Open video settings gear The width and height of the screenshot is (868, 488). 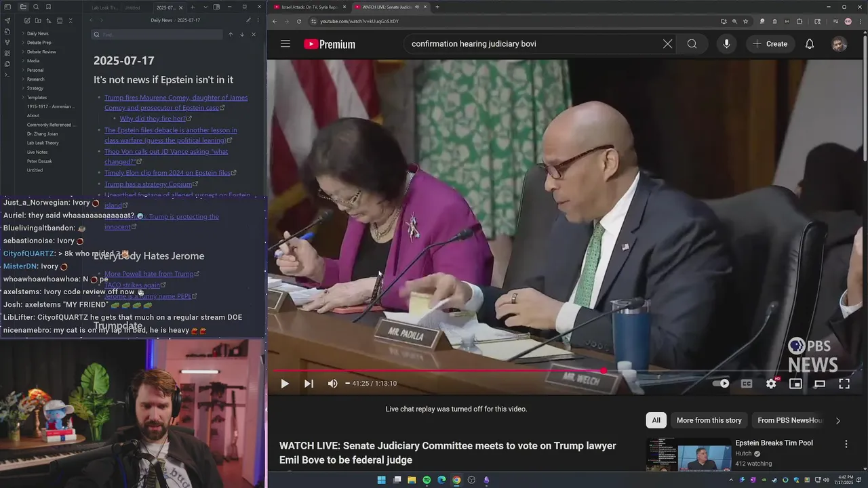pos(771,384)
